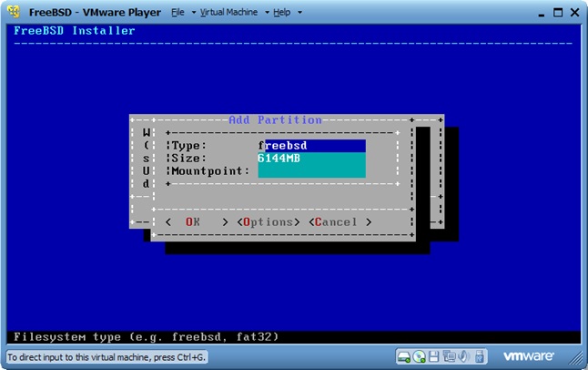Click the empty Mountpoint field
Screen dimensions: 588x370
[311, 171]
